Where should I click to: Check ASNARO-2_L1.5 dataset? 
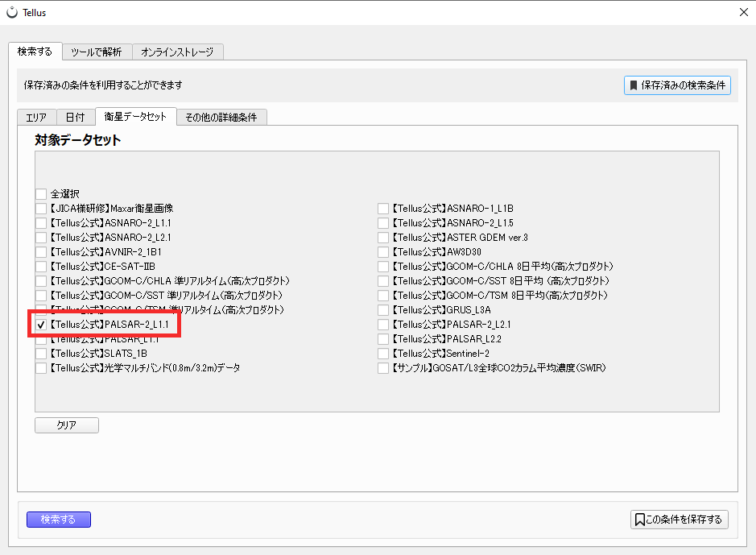tap(382, 223)
